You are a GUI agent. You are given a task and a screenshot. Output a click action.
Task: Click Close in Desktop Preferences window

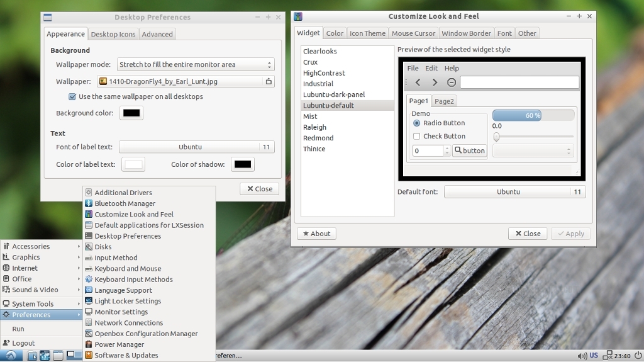coord(260,189)
